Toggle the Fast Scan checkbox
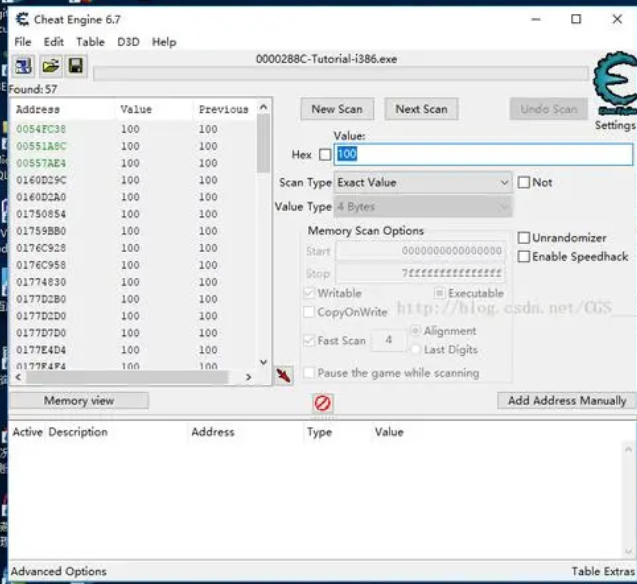Screen dimensions: 637x584 (x=309, y=340)
